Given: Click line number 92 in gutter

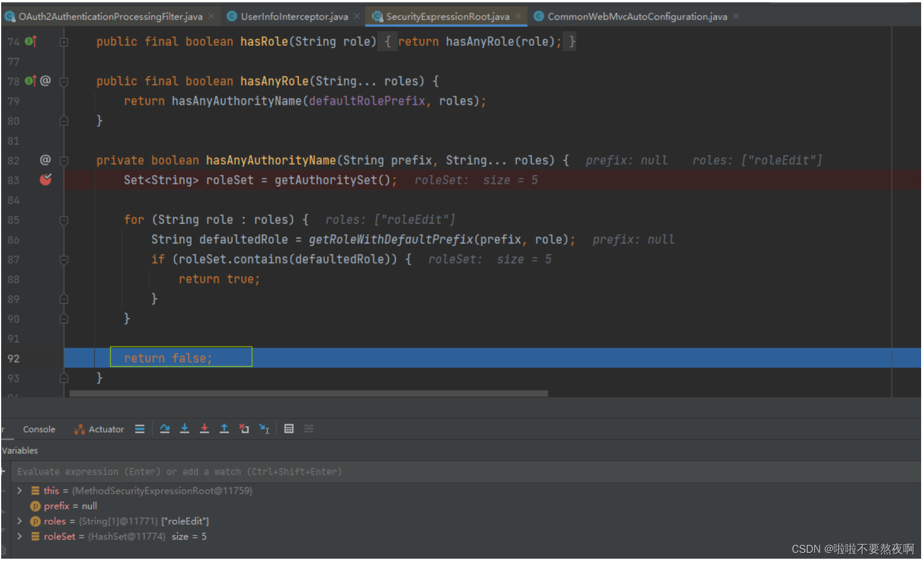Looking at the screenshot, I should (x=13, y=358).
